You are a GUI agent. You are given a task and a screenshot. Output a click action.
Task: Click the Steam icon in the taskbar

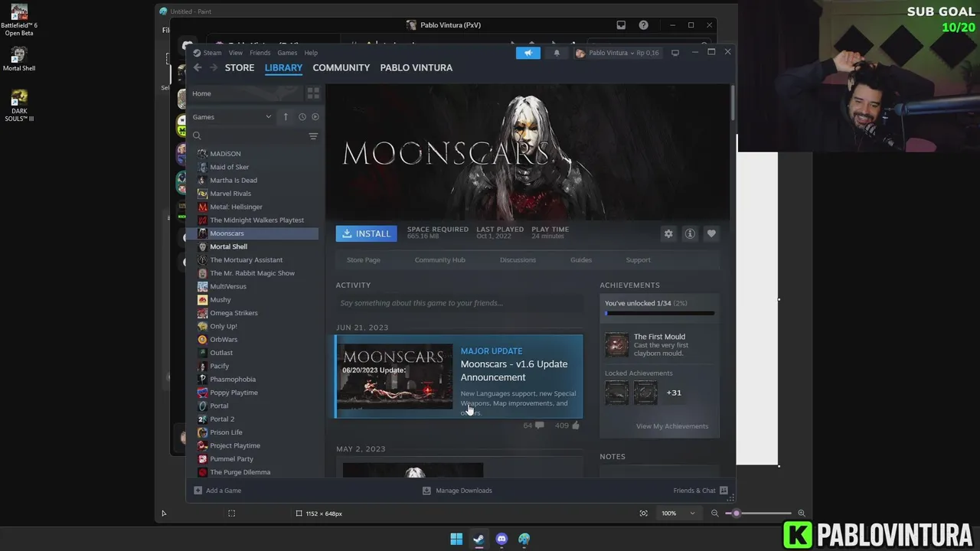pos(479,540)
